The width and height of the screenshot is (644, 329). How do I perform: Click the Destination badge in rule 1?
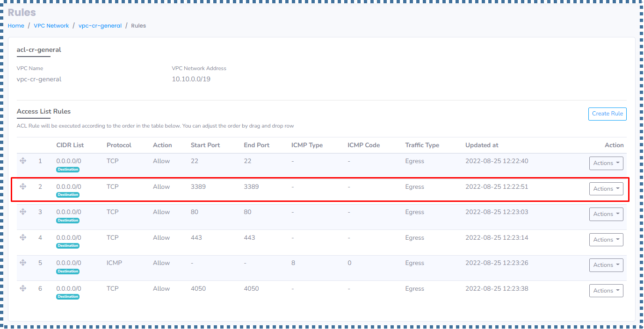pyautogui.click(x=68, y=169)
